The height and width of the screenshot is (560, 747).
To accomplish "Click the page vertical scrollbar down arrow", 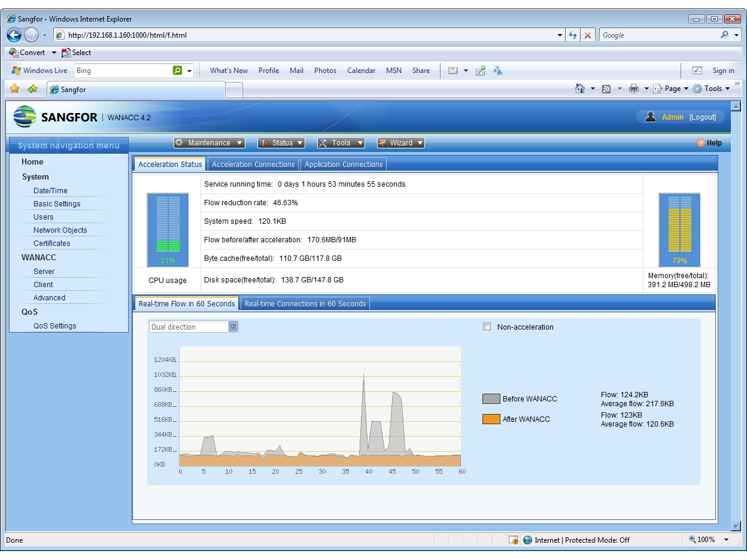I will 736,526.
